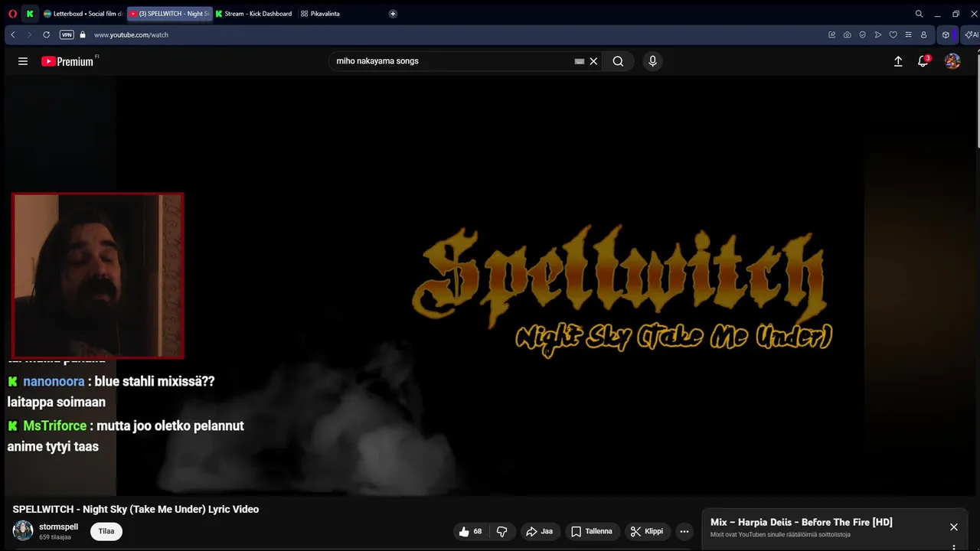Click the Opera Flow send icon

877,34
